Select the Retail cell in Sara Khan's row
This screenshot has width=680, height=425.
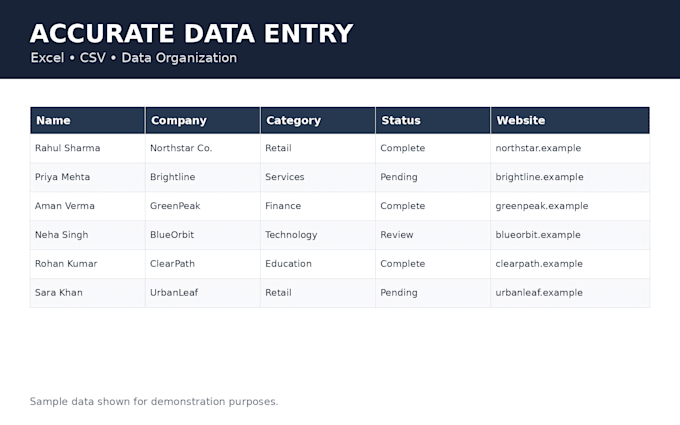pyautogui.click(x=318, y=293)
